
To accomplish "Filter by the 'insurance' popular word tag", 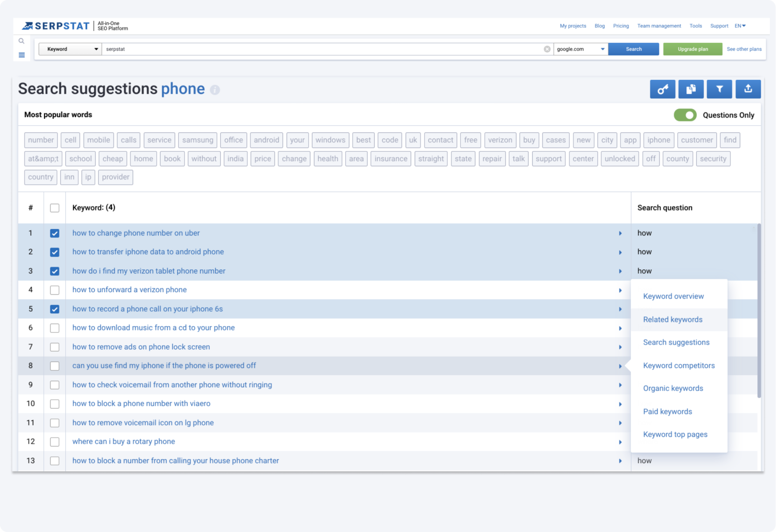I will tap(391, 159).
